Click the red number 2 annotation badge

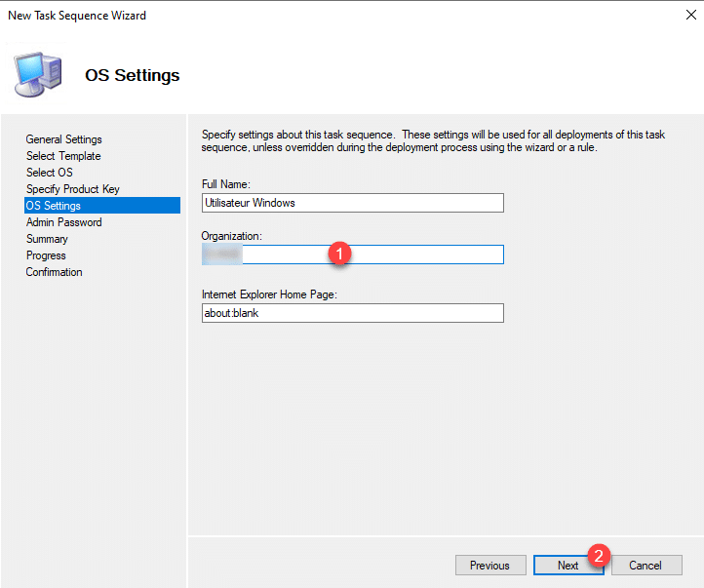point(601,556)
